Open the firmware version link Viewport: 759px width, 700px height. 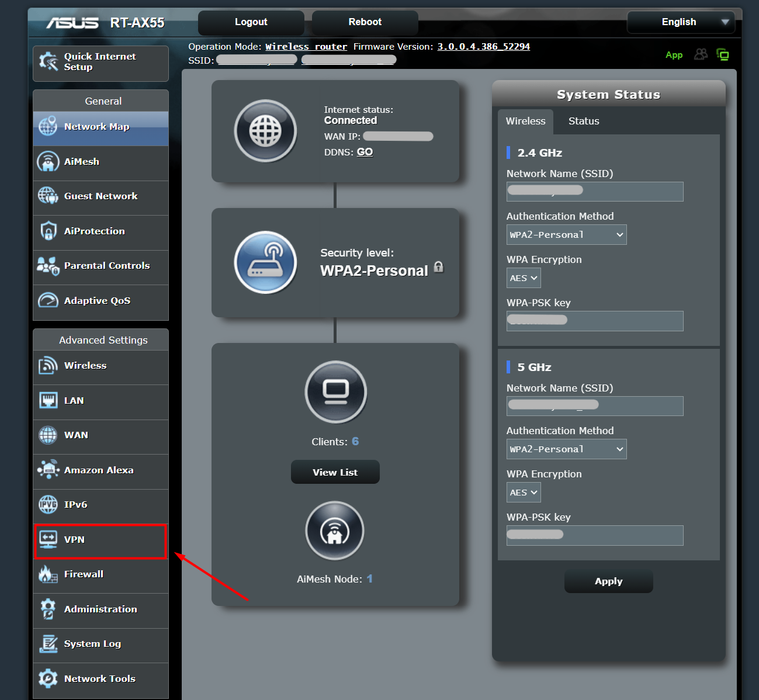pos(483,46)
